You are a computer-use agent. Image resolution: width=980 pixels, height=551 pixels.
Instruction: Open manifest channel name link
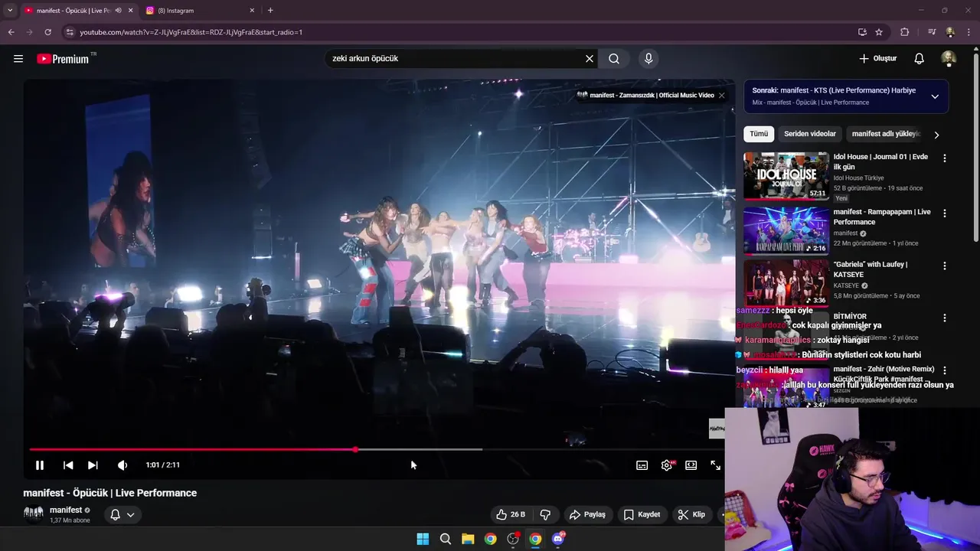[x=66, y=510]
